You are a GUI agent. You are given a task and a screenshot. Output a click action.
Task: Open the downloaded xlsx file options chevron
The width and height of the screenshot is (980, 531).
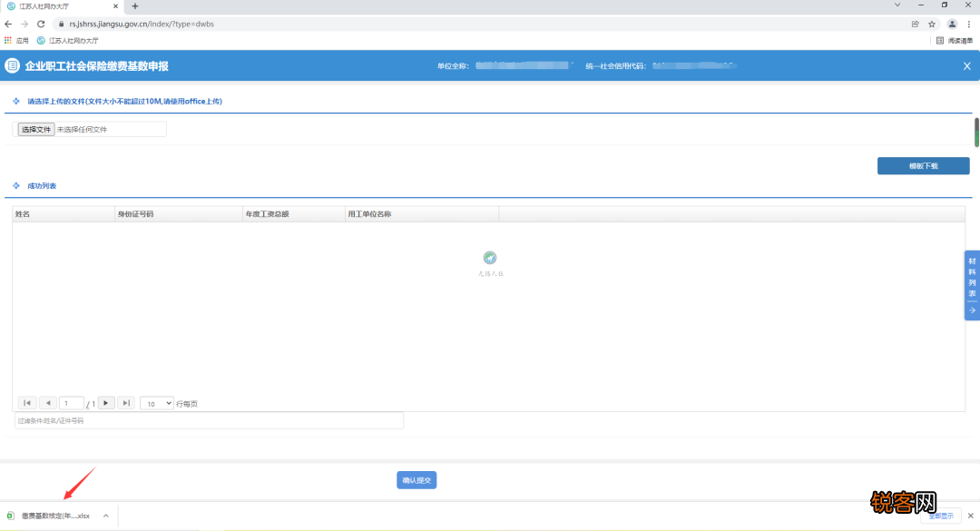pos(105,516)
